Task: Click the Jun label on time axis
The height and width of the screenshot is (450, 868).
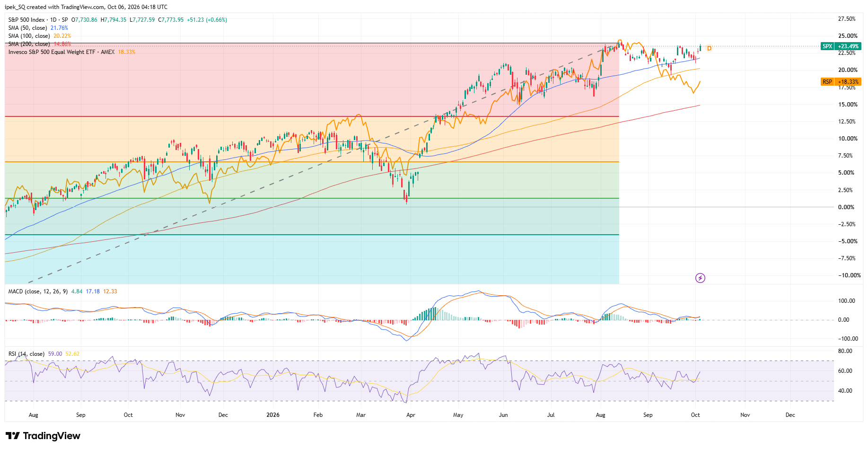Action: [503, 415]
